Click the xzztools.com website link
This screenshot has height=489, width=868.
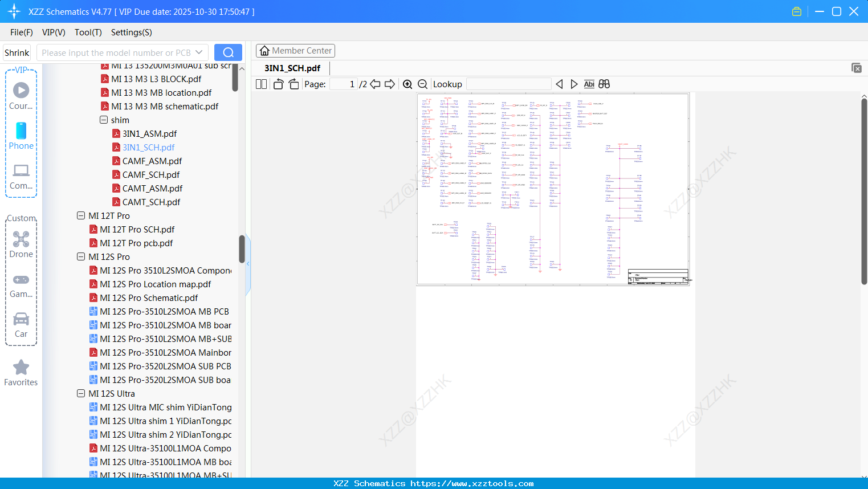[472, 483]
